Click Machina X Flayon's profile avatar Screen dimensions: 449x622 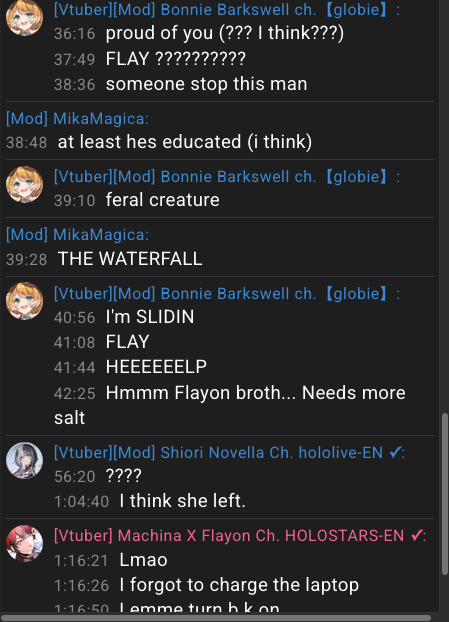tap(24, 543)
